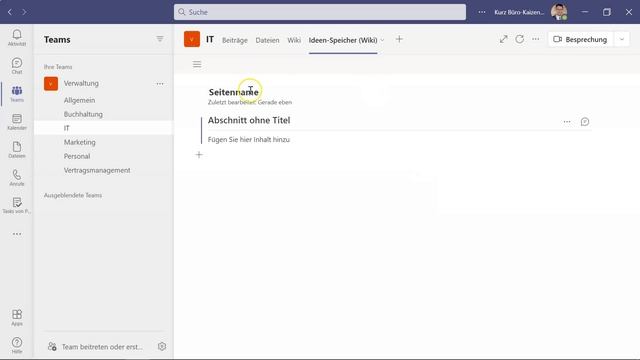
Task: Navigate back with the left arrow
Action: [x=10, y=12]
